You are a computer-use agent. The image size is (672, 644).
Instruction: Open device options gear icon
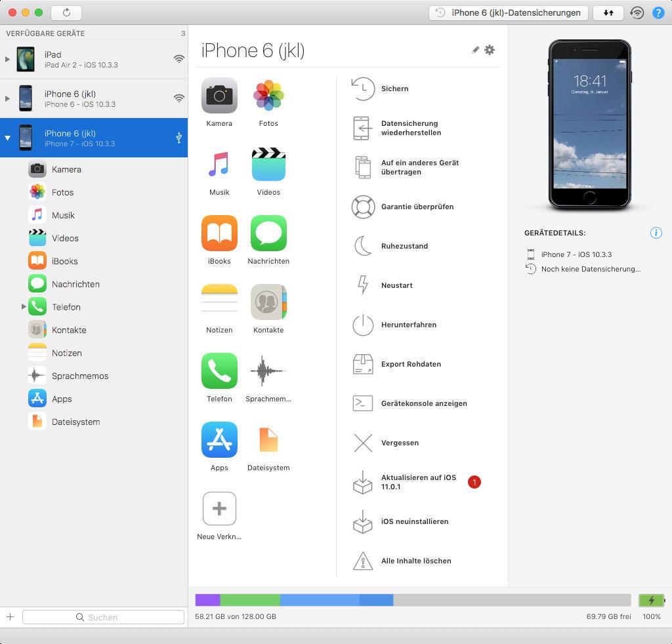(x=490, y=50)
